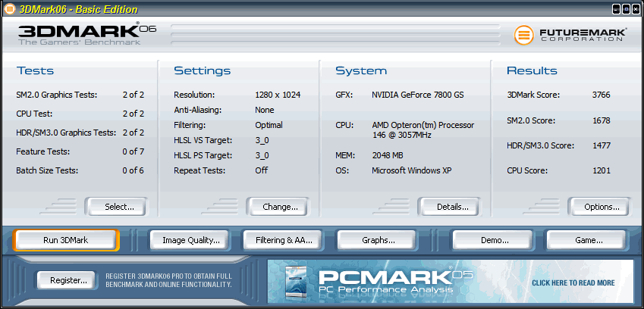Click the HLSL VS Target value 3_0
644x309 pixels.
click(262, 141)
